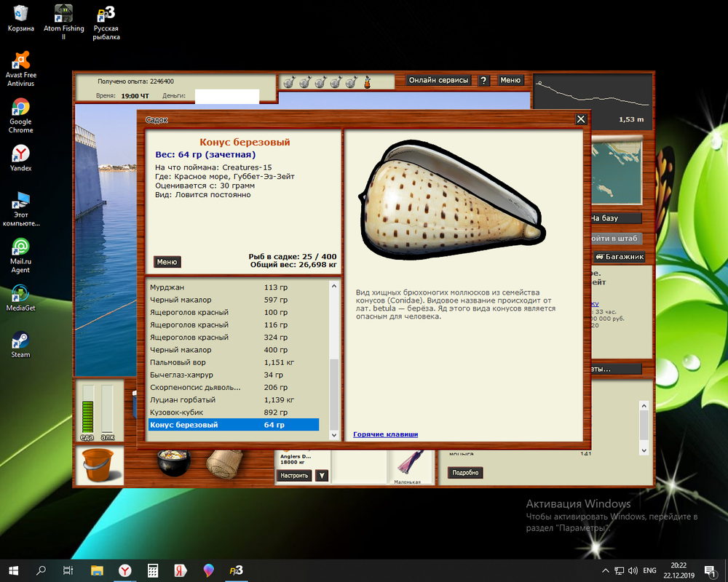Open the mini map thumbnail
The image size is (728, 582).
tap(616, 172)
